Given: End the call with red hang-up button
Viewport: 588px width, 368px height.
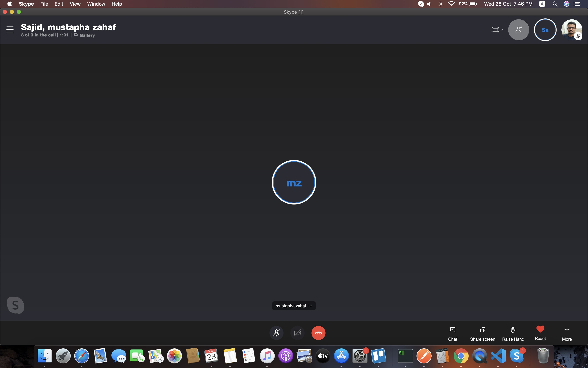Looking at the screenshot, I should pyautogui.click(x=318, y=333).
